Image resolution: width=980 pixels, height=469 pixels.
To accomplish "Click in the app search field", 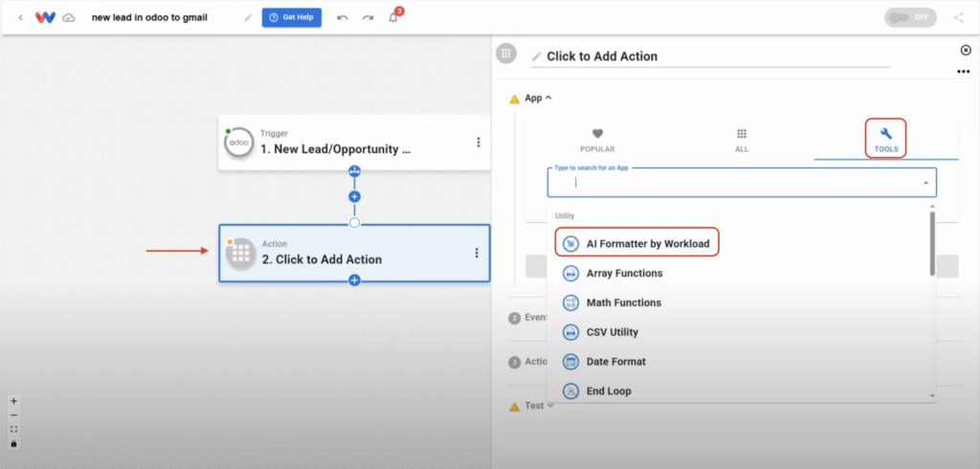I will (x=742, y=183).
